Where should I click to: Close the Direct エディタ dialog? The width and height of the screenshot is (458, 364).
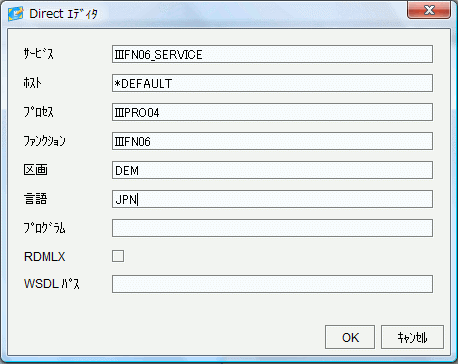(429, 10)
